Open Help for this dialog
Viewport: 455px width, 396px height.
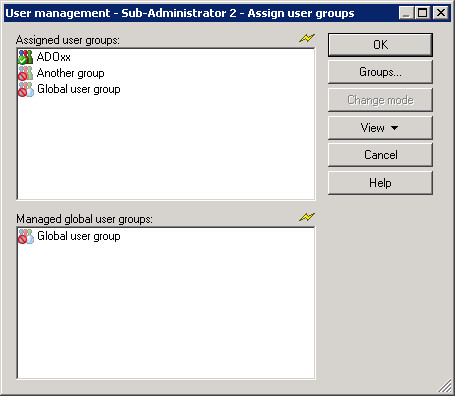pyautogui.click(x=380, y=183)
